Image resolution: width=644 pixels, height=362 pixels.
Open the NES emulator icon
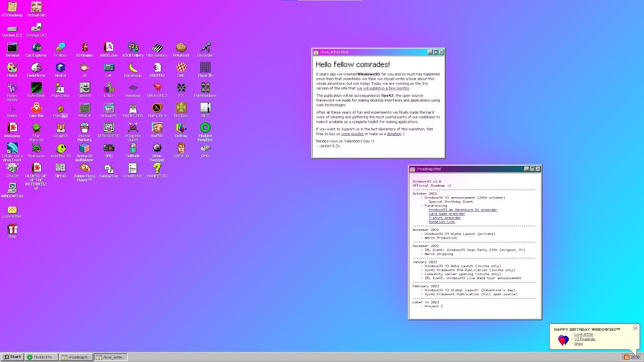tap(205, 110)
